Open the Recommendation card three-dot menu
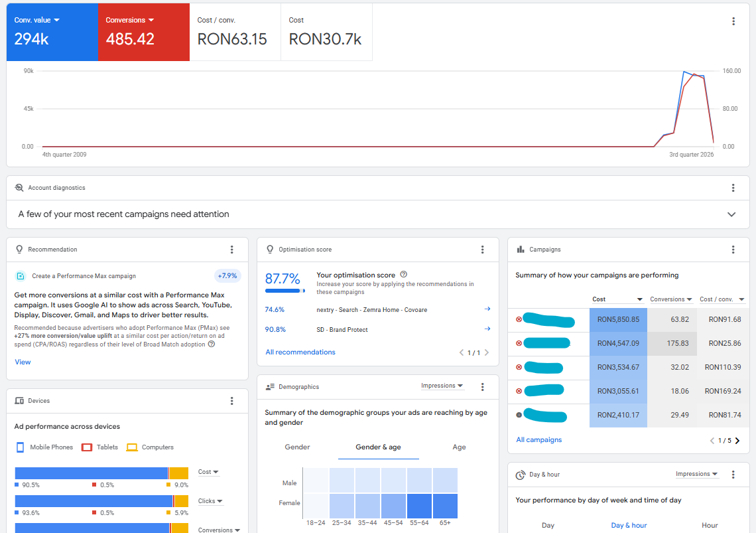This screenshot has height=533, width=756. click(x=232, y=250)
